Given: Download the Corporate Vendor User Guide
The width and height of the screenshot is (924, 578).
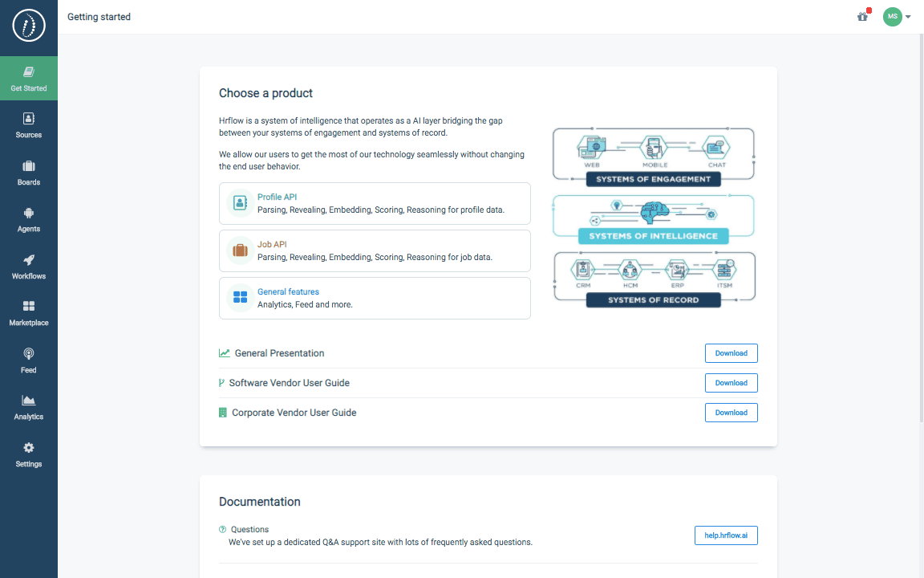Looking at the screenshot, I should [x=731, y=412].
